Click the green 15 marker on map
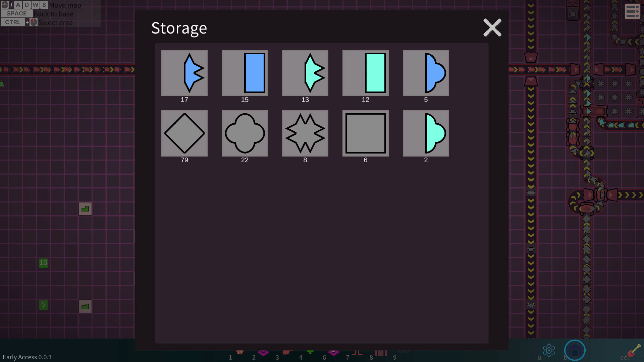644x362 pixels. coord(43,263)
